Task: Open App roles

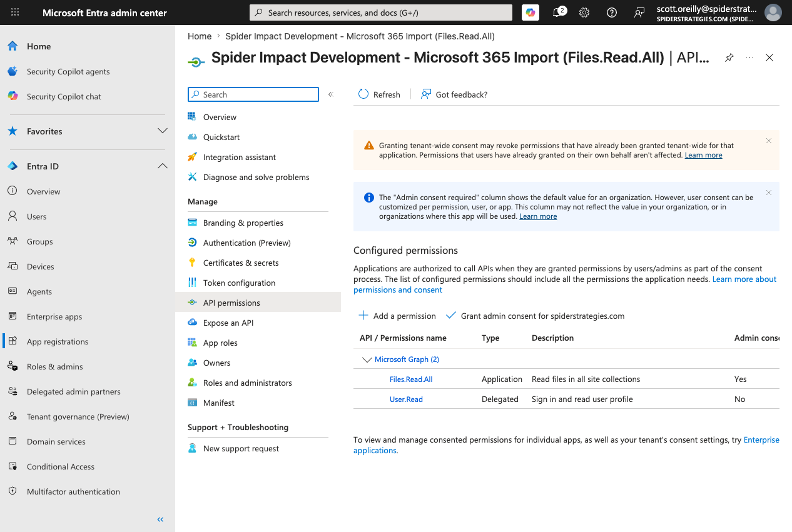Action: tap(220, 343)
